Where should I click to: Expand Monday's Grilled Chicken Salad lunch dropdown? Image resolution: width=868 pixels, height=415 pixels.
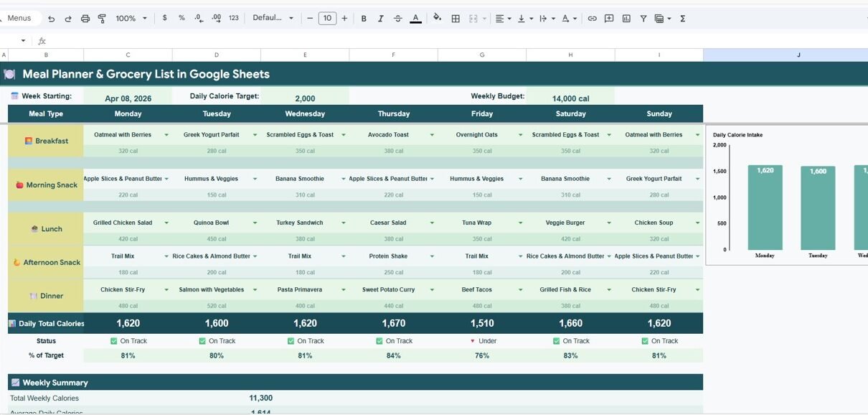(166, 223)
